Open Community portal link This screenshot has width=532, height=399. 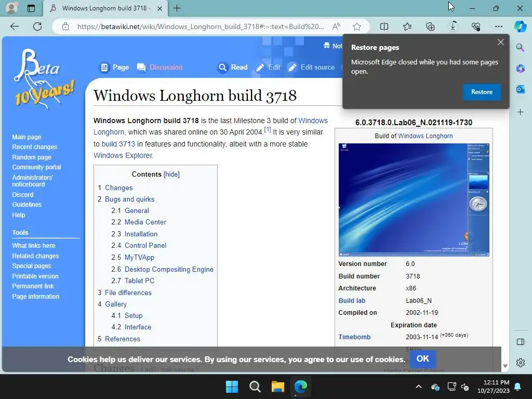tap(37, 167)
